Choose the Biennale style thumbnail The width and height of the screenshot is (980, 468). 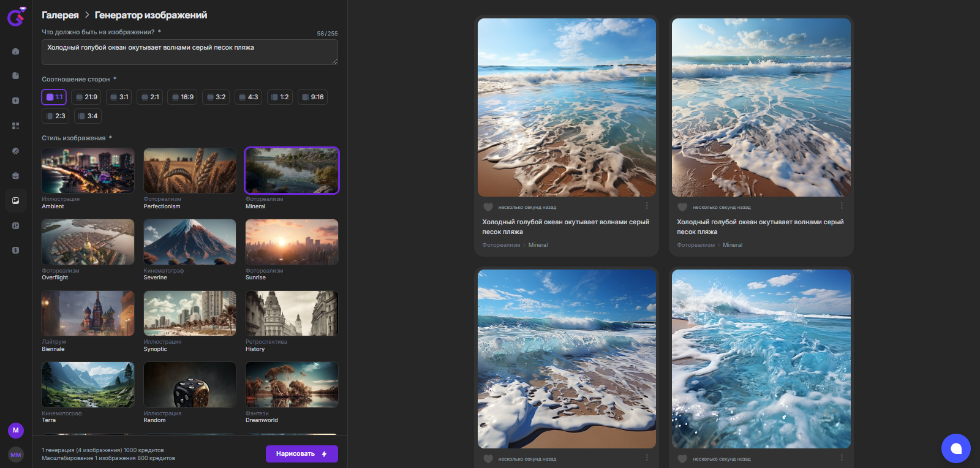tap(88, 313)
